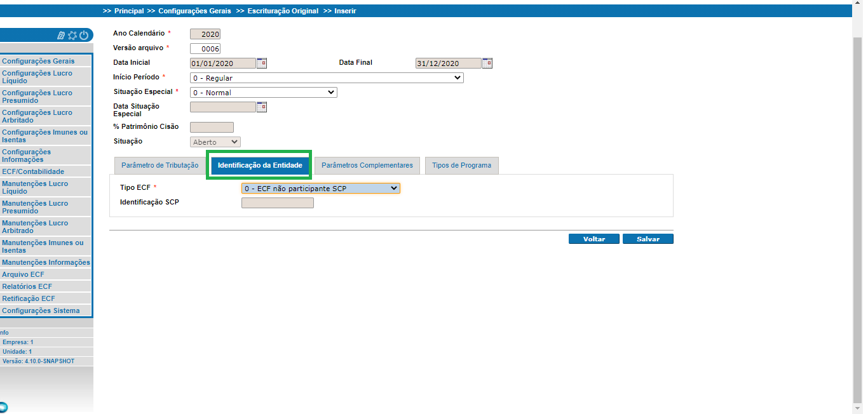Open the settings gear icon in sidebar header
This screenshot has width=868, height=414.
click(72, 36)
